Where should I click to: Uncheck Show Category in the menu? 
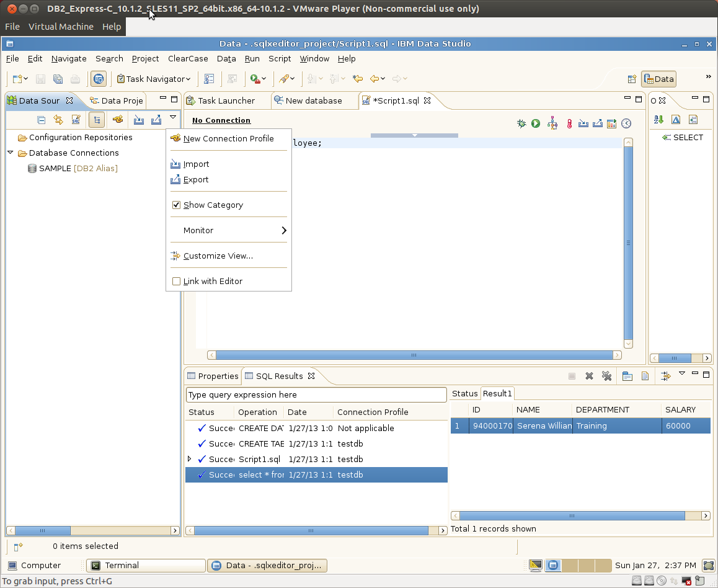click(x=177, y=205)
